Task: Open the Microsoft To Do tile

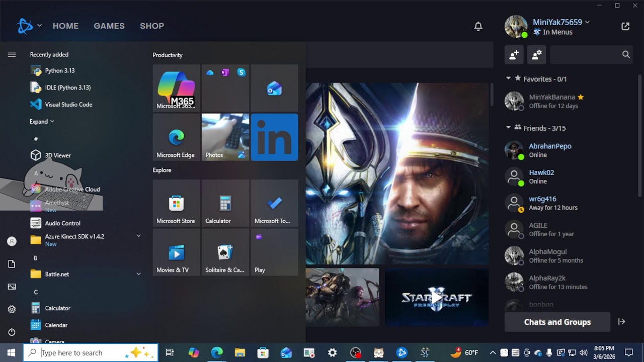Action: pos(274,203)
